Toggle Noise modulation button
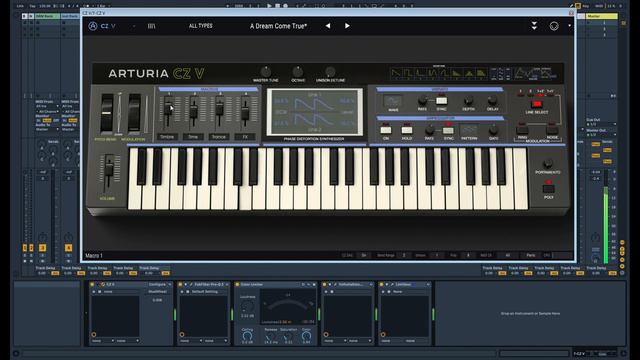 552,130
